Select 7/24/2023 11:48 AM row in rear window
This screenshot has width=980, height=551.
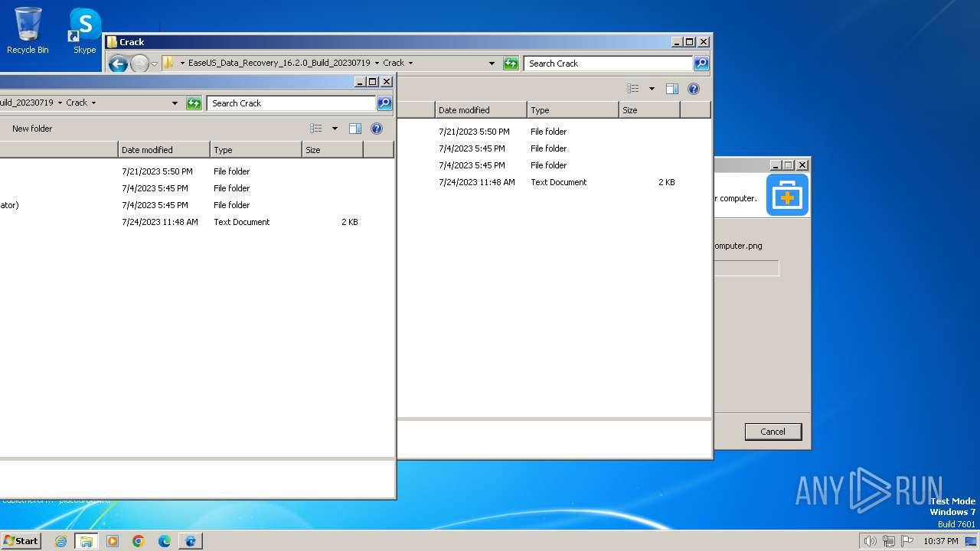[x=554, y=182]
